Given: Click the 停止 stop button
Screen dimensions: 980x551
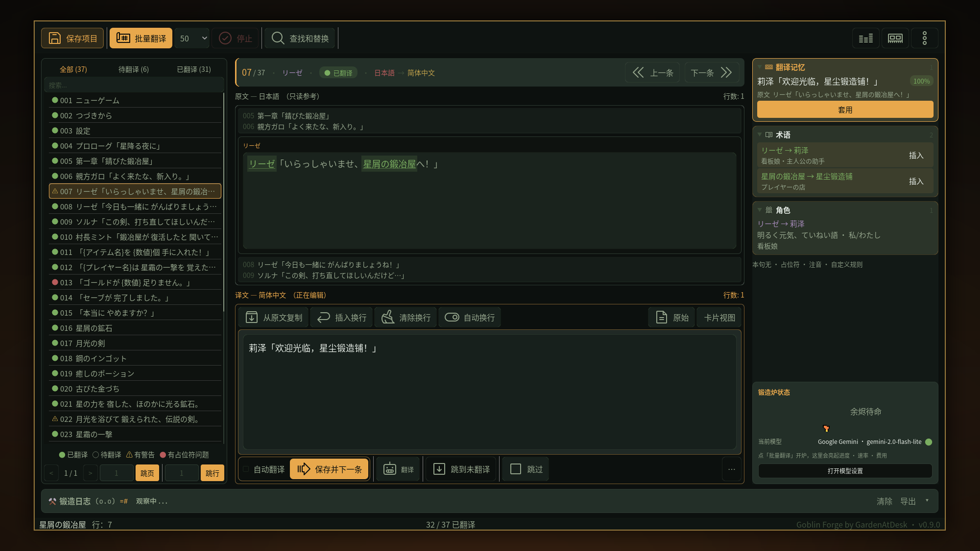Looking at the screenshot, I should coord(236,38).
